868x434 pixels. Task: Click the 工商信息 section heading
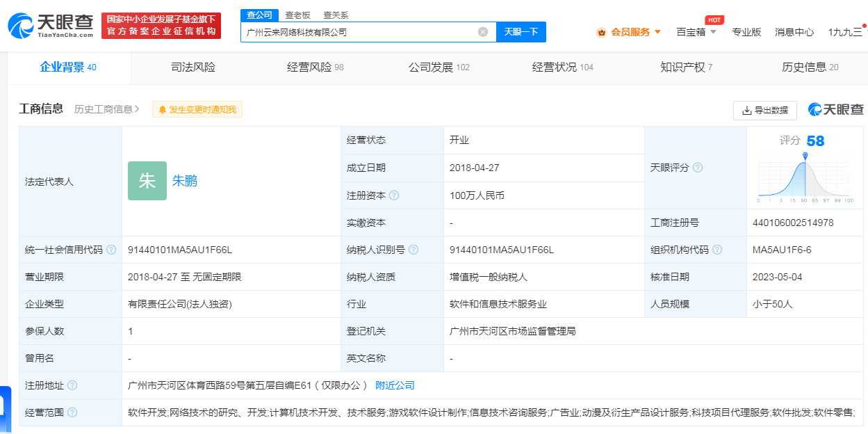[42, 108]
